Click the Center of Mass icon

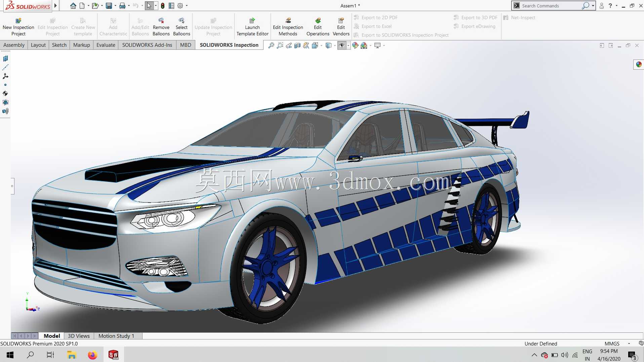coord(5,94)
